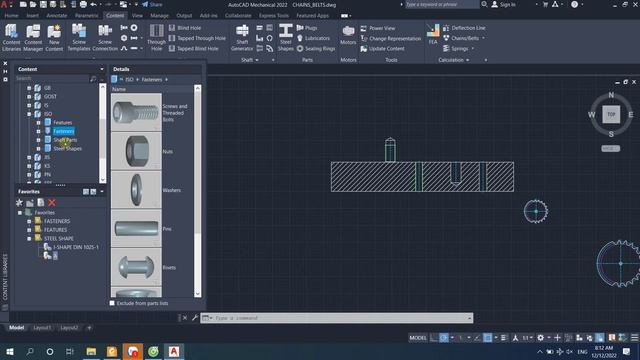Launch Screw Connection tool

point(105,38)
